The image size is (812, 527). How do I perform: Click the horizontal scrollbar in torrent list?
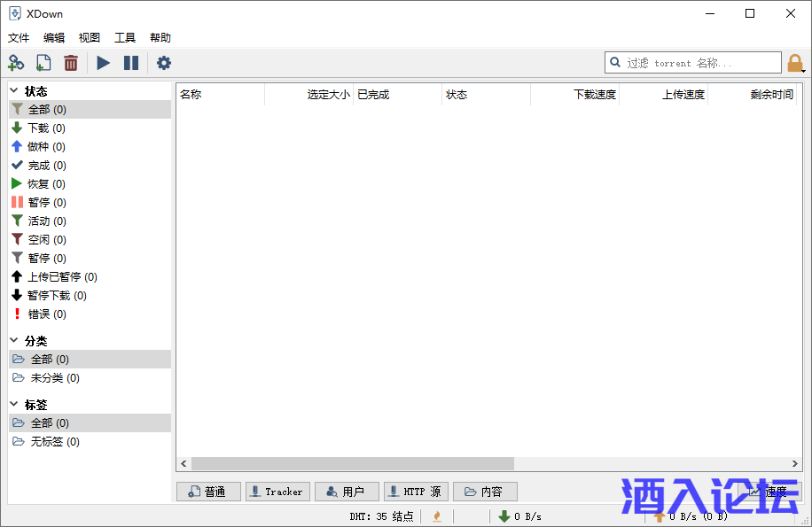(353, 464)
